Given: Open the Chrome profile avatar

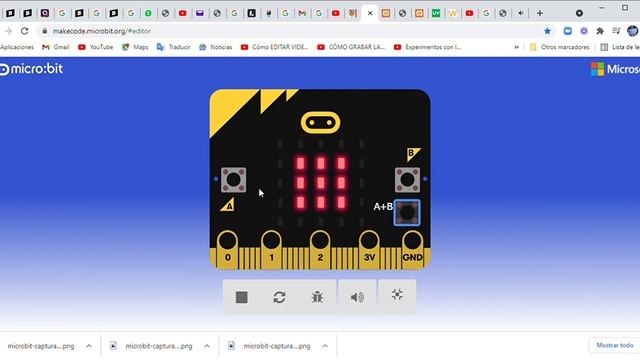Looking at the screenshot, I should [633, 31].
